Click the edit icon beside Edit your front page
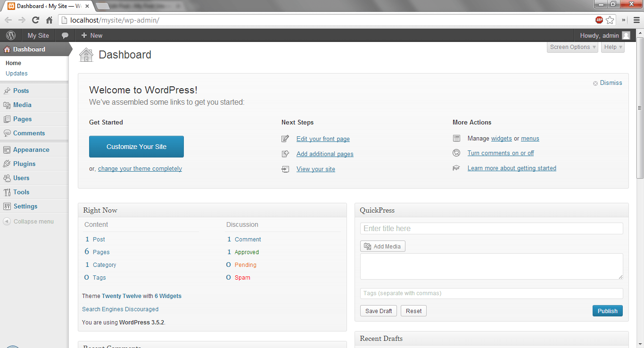The height and width of the screenshot is (348, 644). click(x=285, y=139)
